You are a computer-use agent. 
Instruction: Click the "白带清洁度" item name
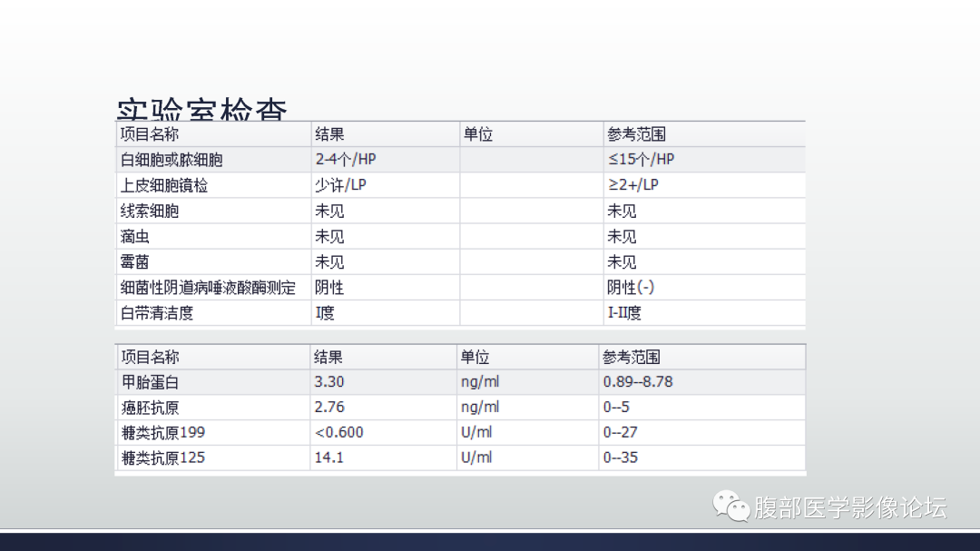pos(156,313)
